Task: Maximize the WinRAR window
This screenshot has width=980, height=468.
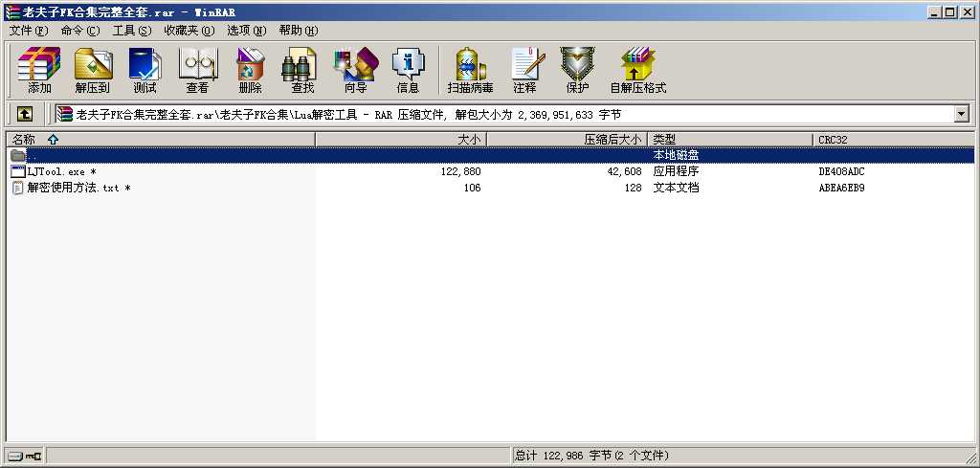Action: (x=950, y=11)
